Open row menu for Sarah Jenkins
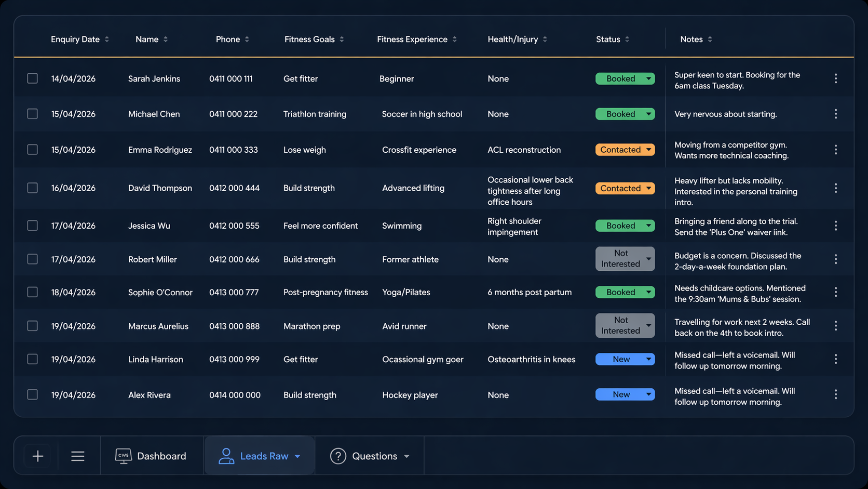 point(835,78)
